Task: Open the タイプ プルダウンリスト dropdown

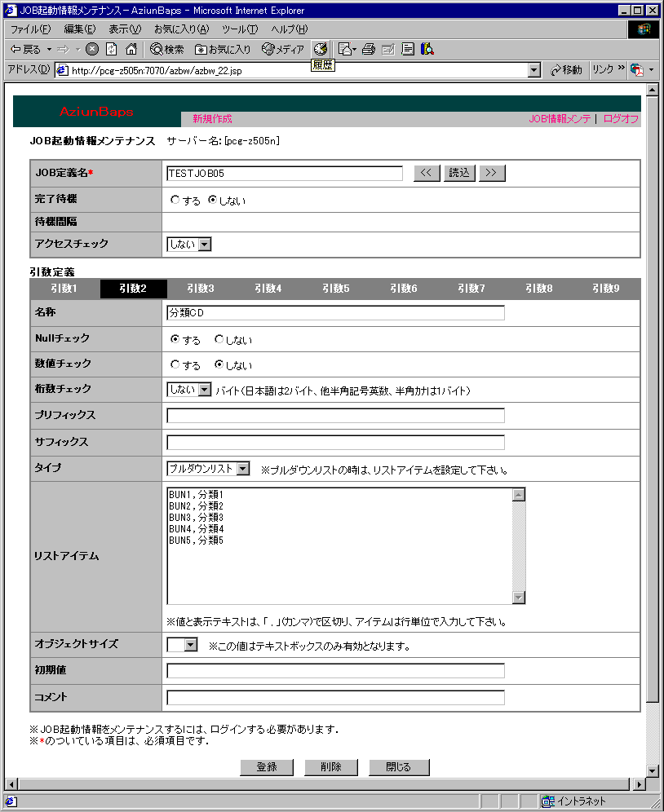Action: [208, 469]
